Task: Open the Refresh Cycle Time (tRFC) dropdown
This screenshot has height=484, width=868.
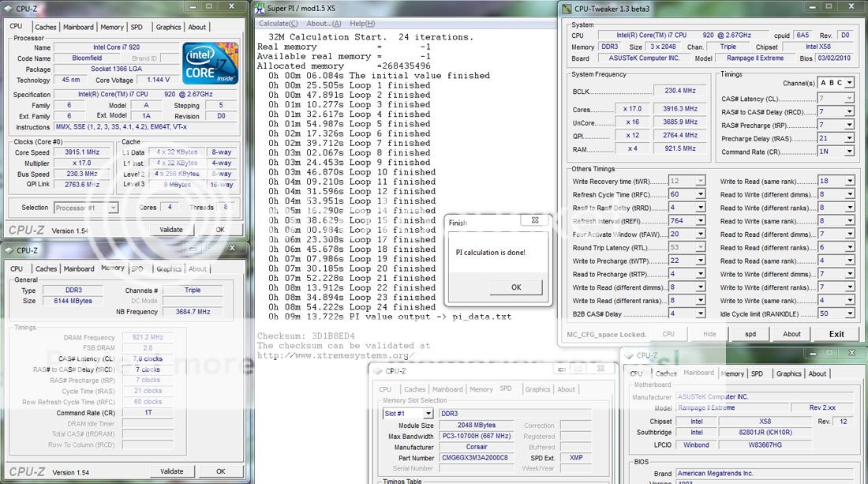Action: pos(700,193)
